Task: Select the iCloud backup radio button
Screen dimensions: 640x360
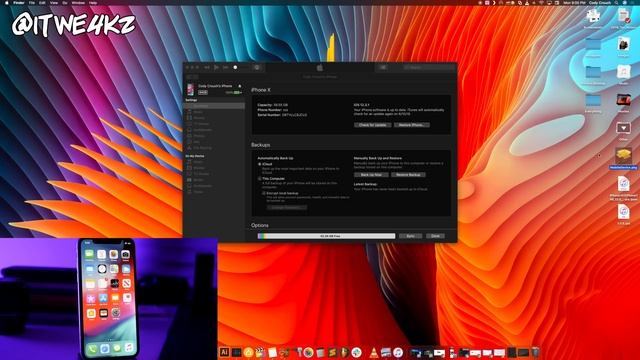Action: pos(260,164)
